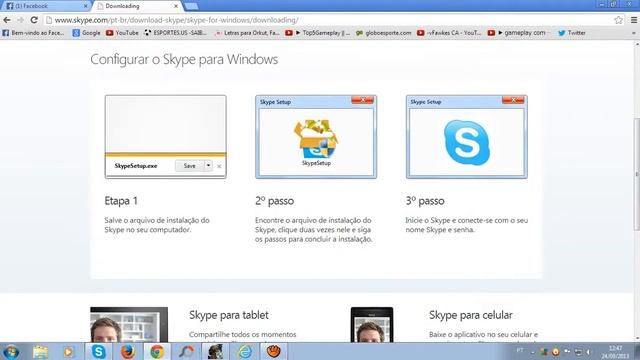640x360 pixels.
Task: Open the globoesporte.com bookmark
Action: point(384,33)
